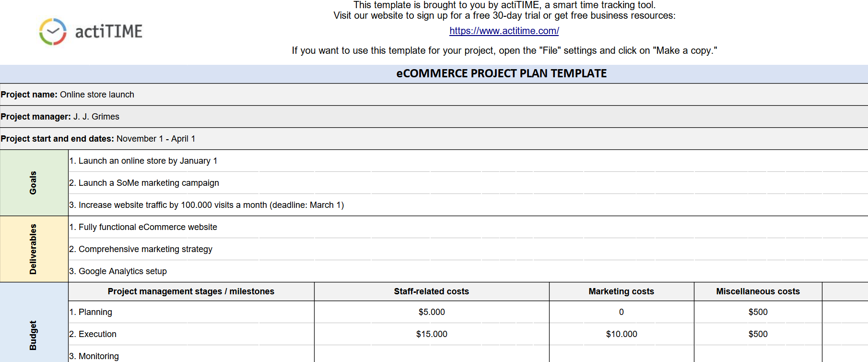Select the $10.000 marketing cost cell

click(621, 334)
